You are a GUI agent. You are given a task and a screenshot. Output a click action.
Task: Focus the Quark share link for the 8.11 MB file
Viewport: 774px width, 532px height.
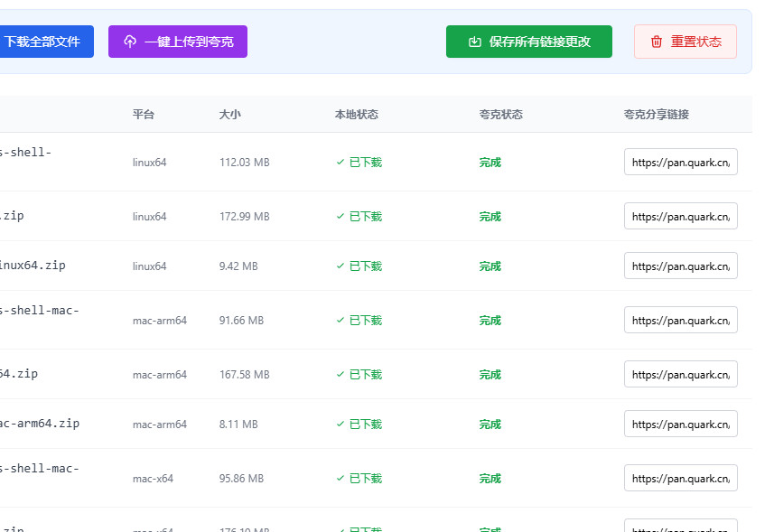(x=681, y=425)
